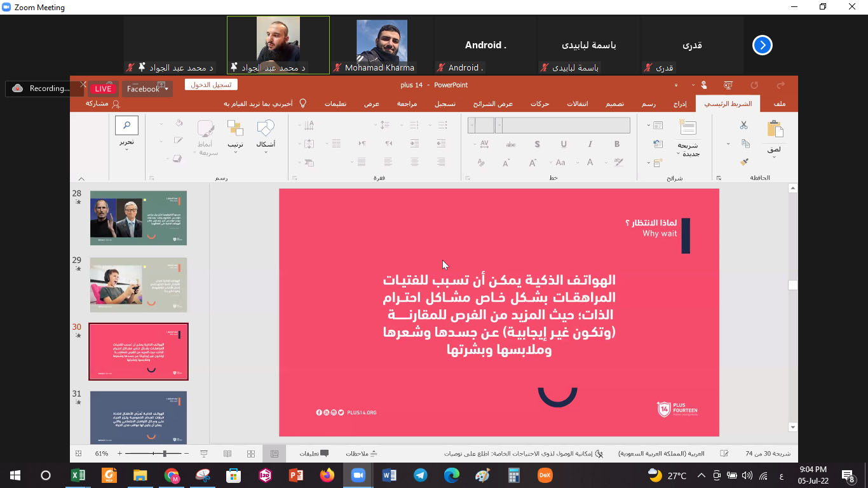Image resolution: width=868 pixels, height=488 pixels.
Task: Adjust the zoom slider in status bar
Action: click(x=165, y=454)
